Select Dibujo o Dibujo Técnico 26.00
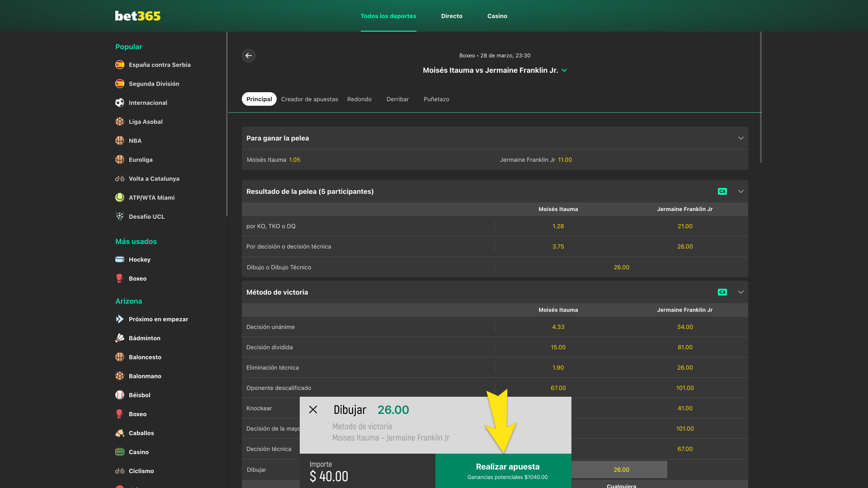This screenshot has height=488, width=868. [x=622, y=267]
